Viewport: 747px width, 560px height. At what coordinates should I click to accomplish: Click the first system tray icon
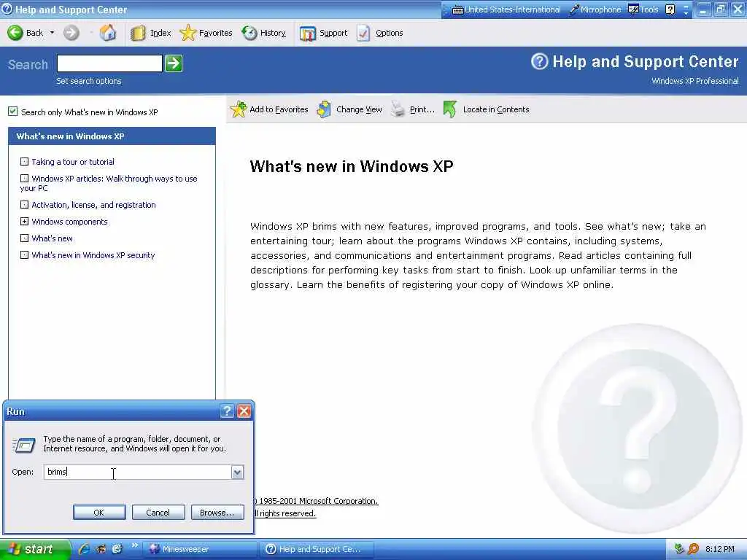tap(679, 549)
